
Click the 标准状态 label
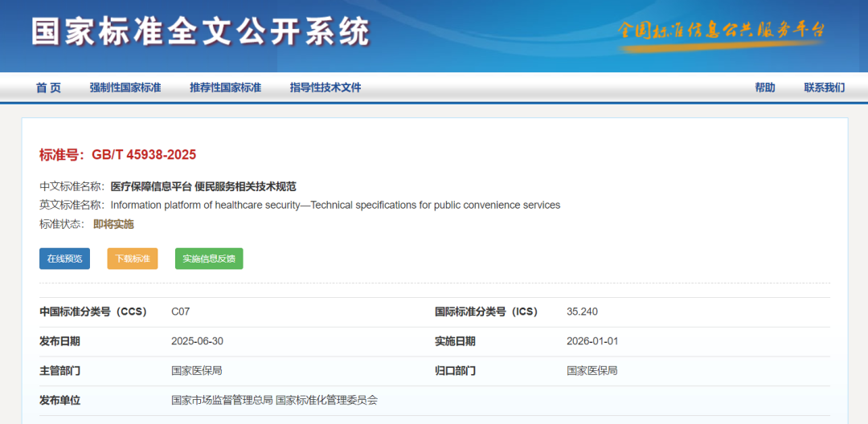pyautogui.click(x=62, y=224)
